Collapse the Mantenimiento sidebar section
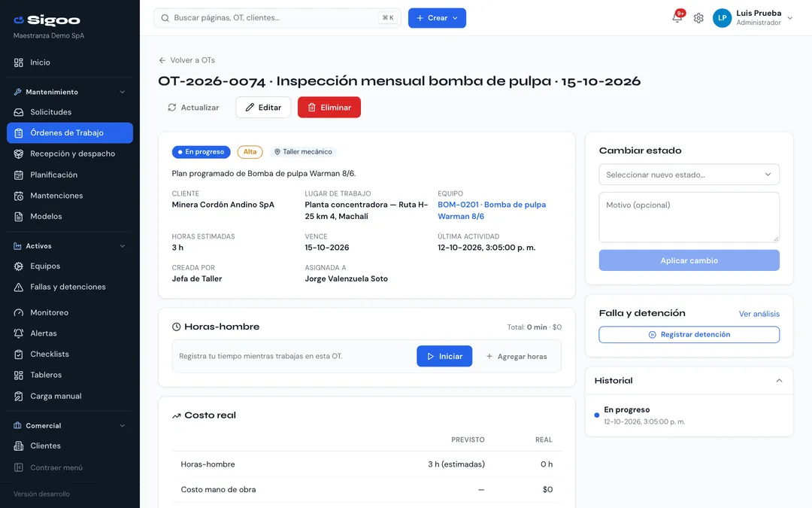The width and height of the screenshot is (812, 508). point(123,92)
